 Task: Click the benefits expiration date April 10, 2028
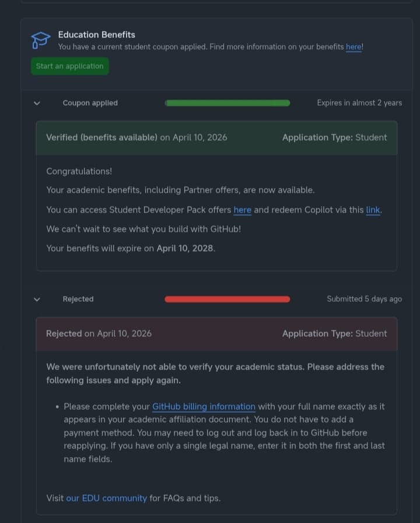pyautogui.click(x=185, y=248)
